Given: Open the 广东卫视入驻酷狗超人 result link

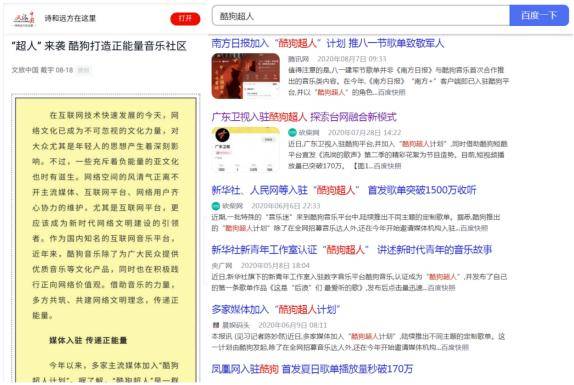Looking at the screenshot, I should point(304,117).
